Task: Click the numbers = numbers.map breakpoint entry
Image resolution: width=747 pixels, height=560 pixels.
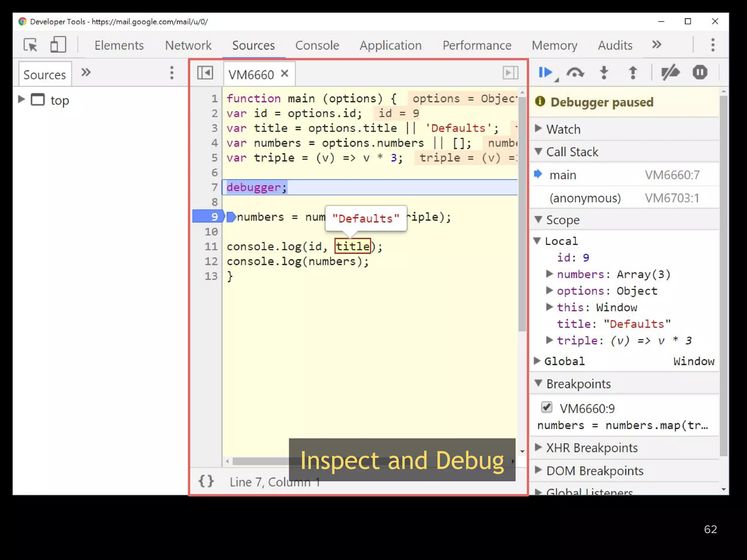Action: (622, 425)
